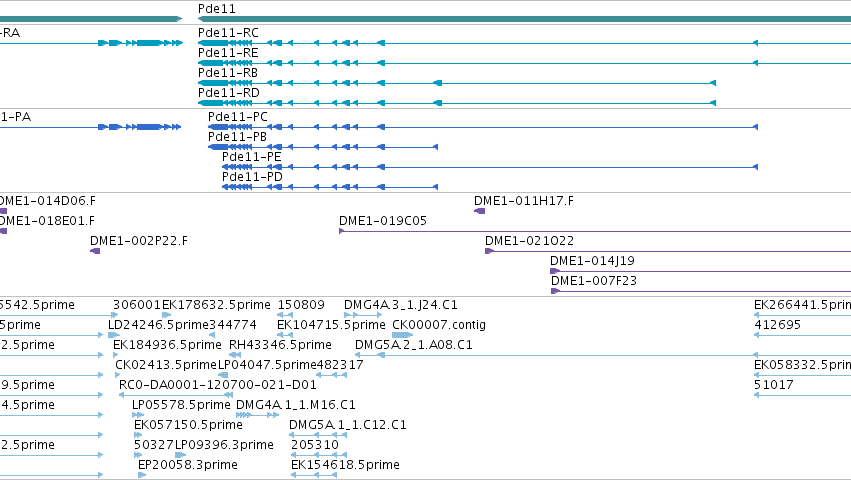Select the DME1-002P22.F feature label
The height and width of the screenshot is (480, 851).
point(139,241)
